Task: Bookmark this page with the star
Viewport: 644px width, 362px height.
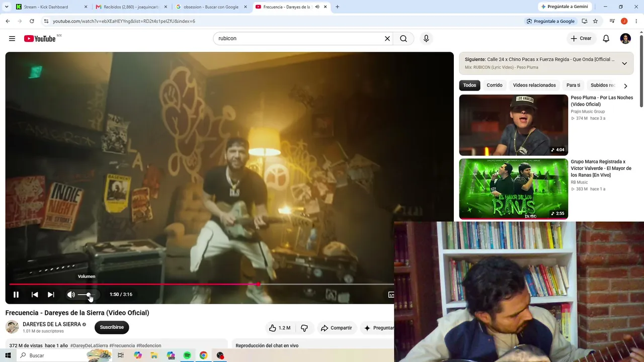Action: point(595,21)
